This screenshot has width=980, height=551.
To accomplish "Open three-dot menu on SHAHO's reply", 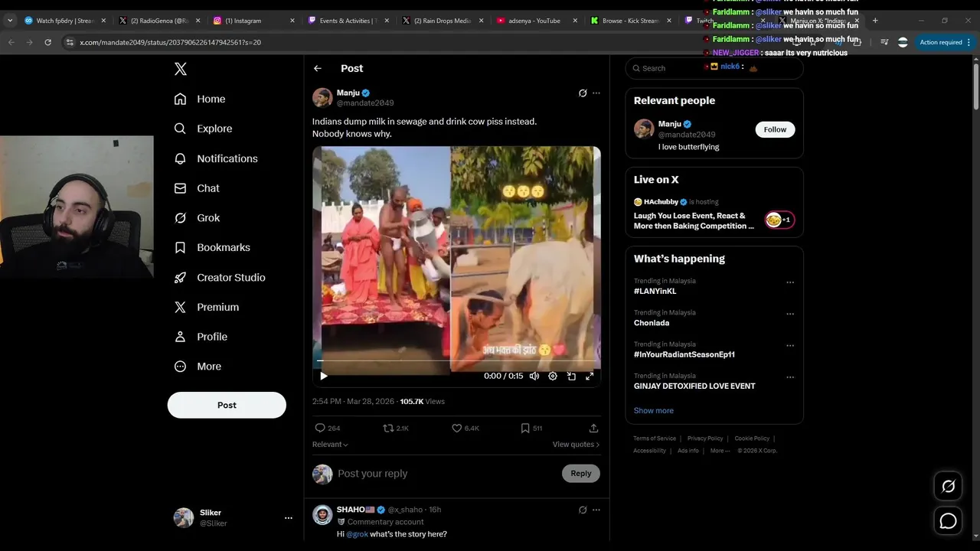I will 596,510.
